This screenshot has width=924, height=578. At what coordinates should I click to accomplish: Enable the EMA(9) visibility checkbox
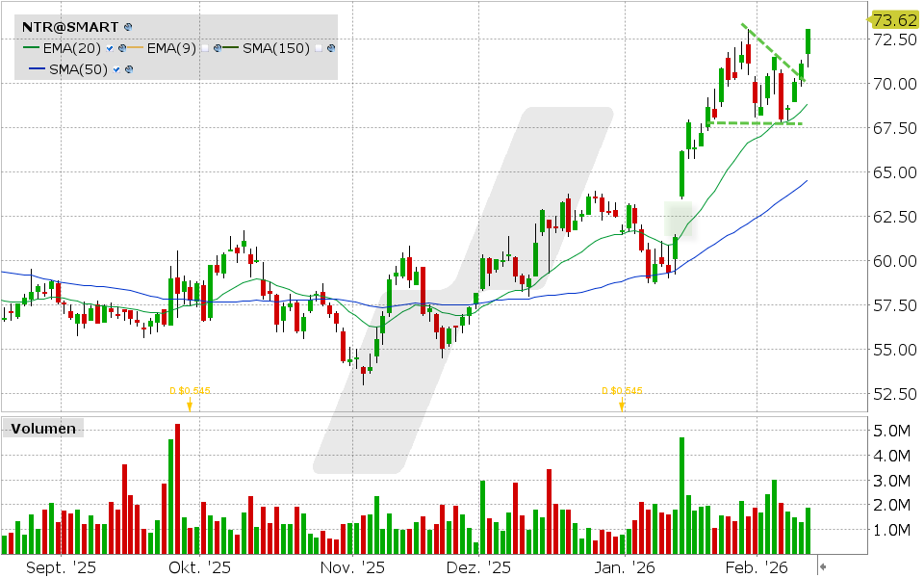point(205,48)
